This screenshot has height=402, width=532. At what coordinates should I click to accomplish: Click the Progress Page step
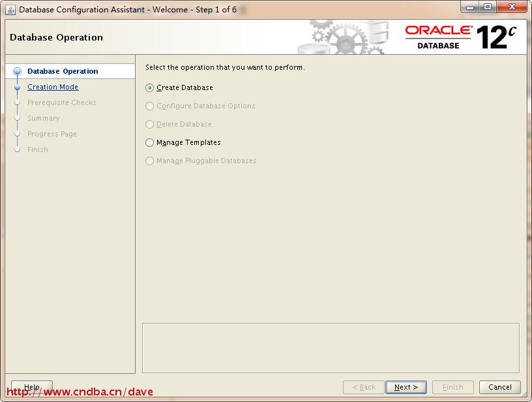click(52, 134)
